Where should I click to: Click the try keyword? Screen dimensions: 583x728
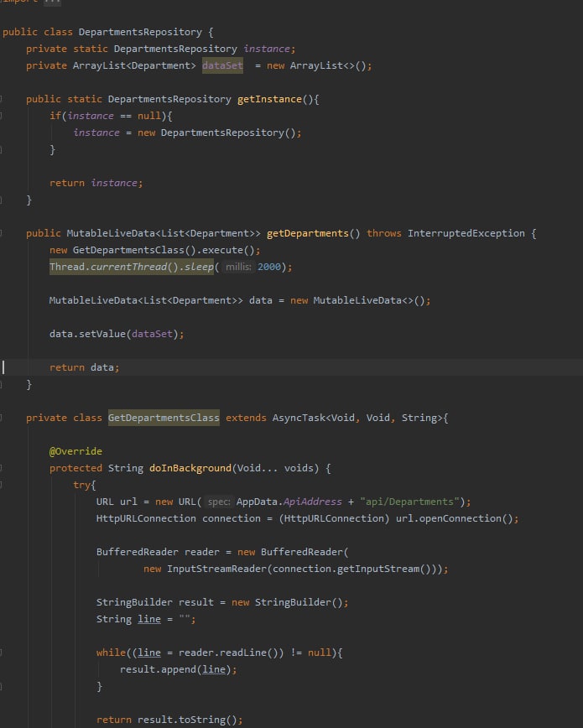coord(81,485)
